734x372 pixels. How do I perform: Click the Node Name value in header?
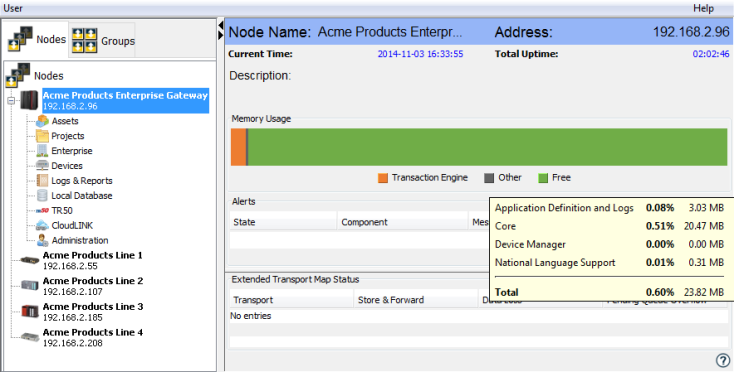390,32
